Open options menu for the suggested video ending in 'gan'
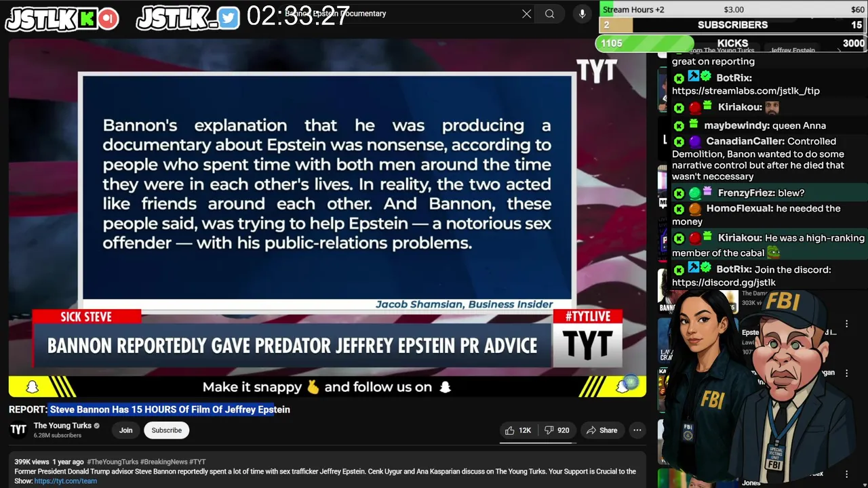 point(846,373)
